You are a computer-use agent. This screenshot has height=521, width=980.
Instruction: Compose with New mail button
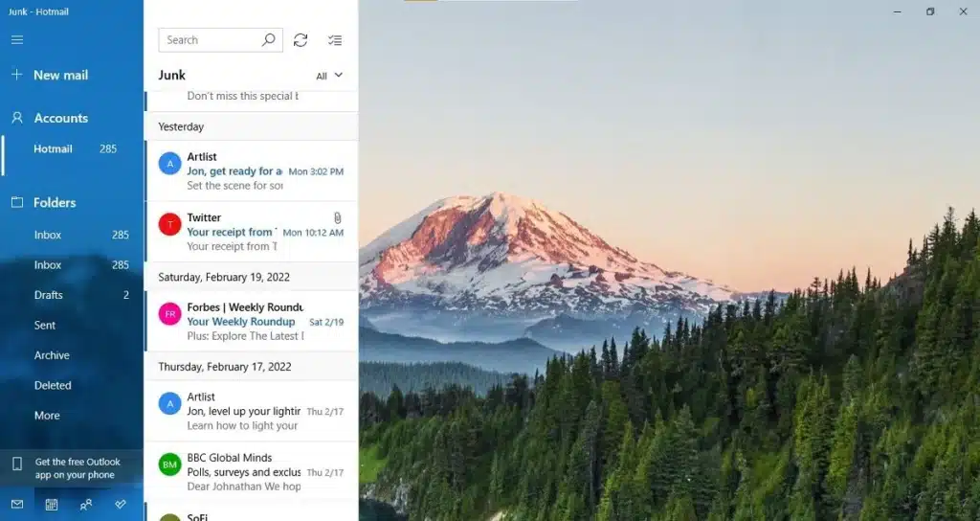pos(60,75)
